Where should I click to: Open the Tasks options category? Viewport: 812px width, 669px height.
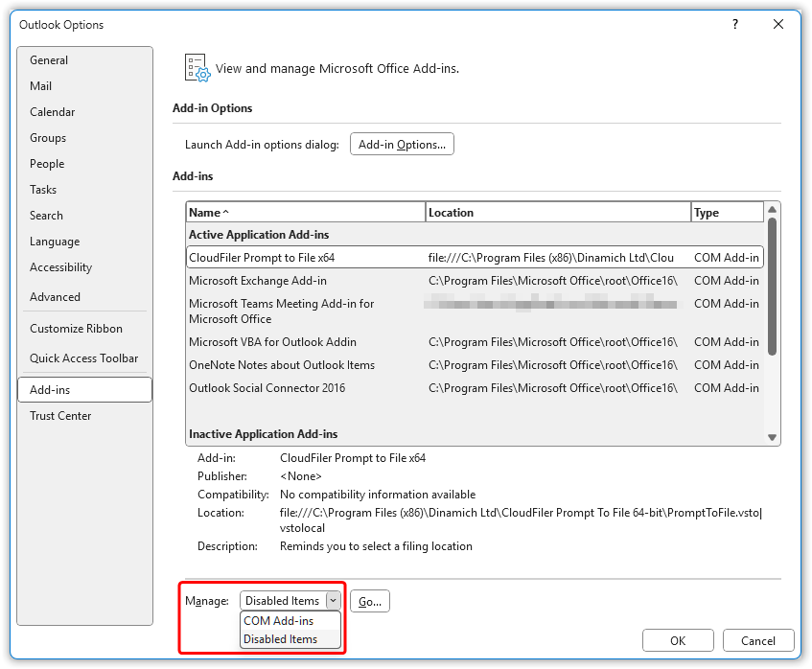[x=85, y=190]
